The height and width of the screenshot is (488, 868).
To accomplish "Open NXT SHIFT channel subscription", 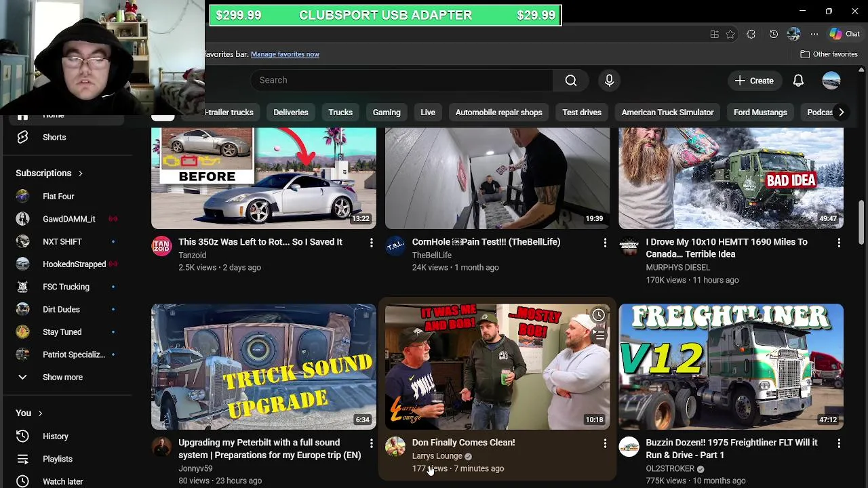I will click(62, 242).
